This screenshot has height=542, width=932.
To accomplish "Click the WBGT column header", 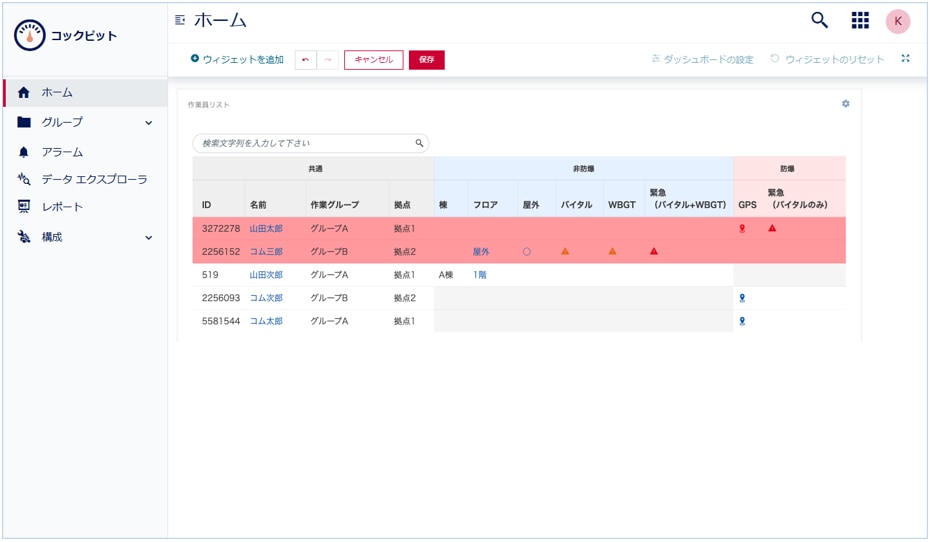I will point(622,204).
